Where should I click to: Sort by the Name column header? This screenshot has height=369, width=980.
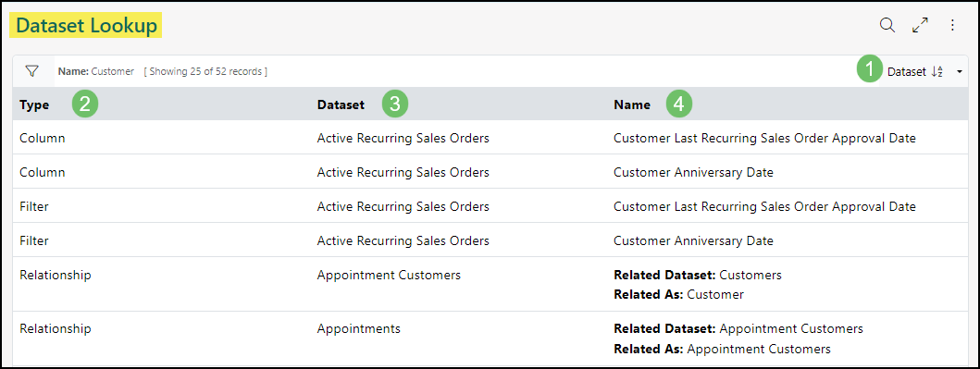632,105
